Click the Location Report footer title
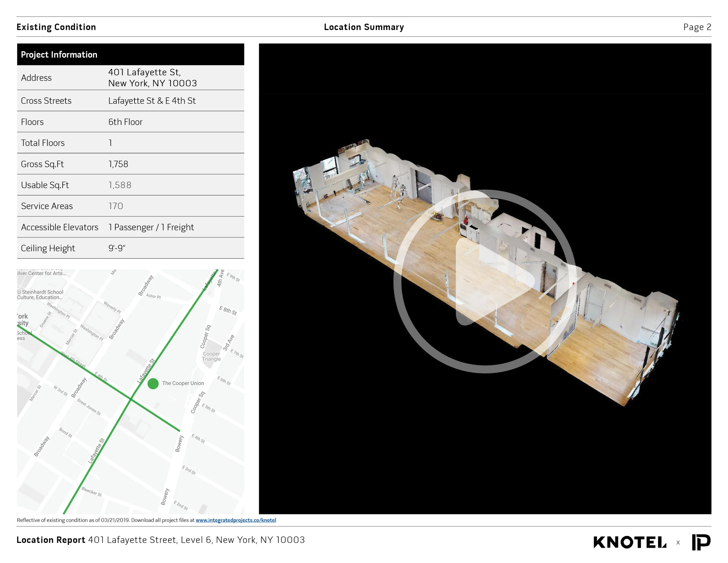 coord(51,540)
